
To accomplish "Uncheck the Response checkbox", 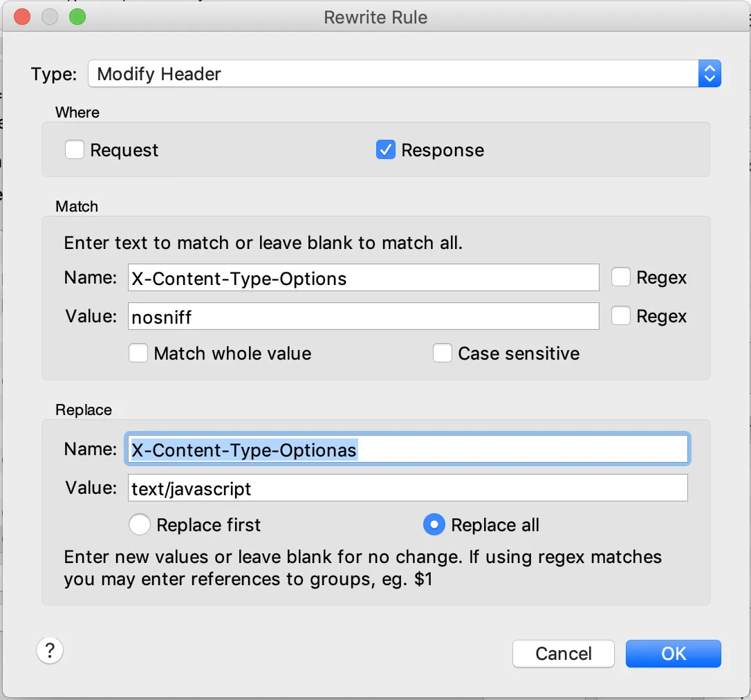I will [x=386, y=150].
